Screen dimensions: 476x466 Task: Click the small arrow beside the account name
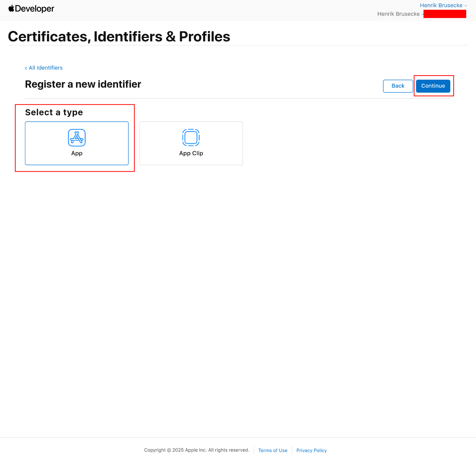tap(466, 6)
